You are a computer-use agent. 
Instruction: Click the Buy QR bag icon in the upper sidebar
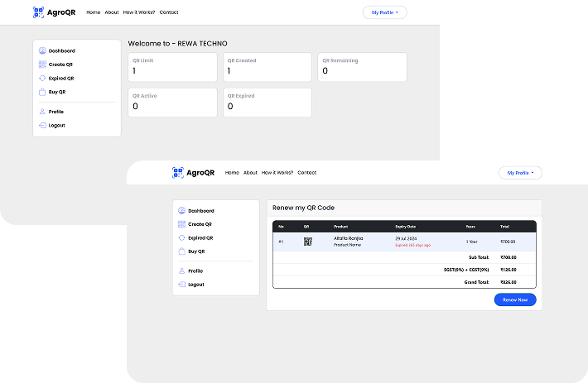tap(42, 92)
